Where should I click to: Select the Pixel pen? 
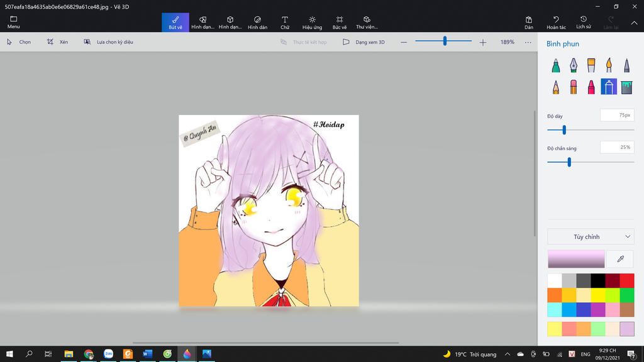point(626,65)
